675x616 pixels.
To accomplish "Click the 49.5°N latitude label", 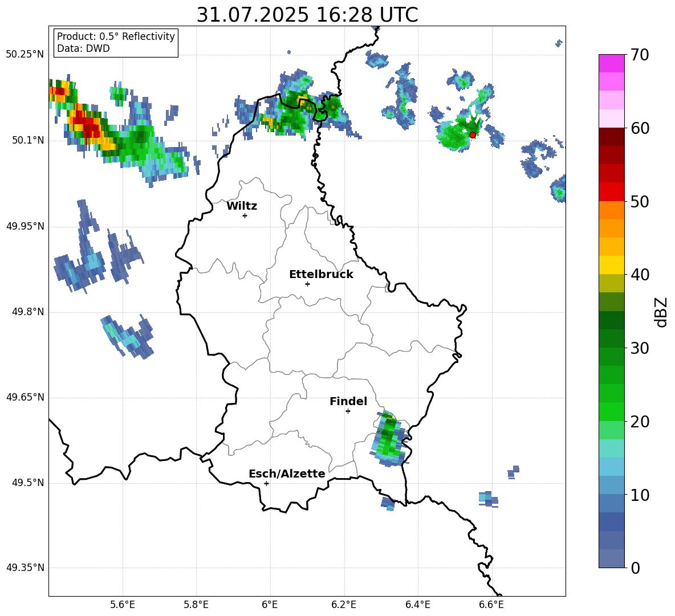I will 27,483.
